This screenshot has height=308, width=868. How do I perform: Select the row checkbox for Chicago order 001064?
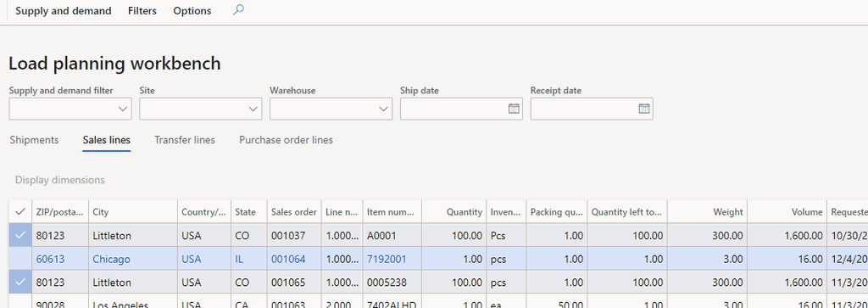click(20, 259)
